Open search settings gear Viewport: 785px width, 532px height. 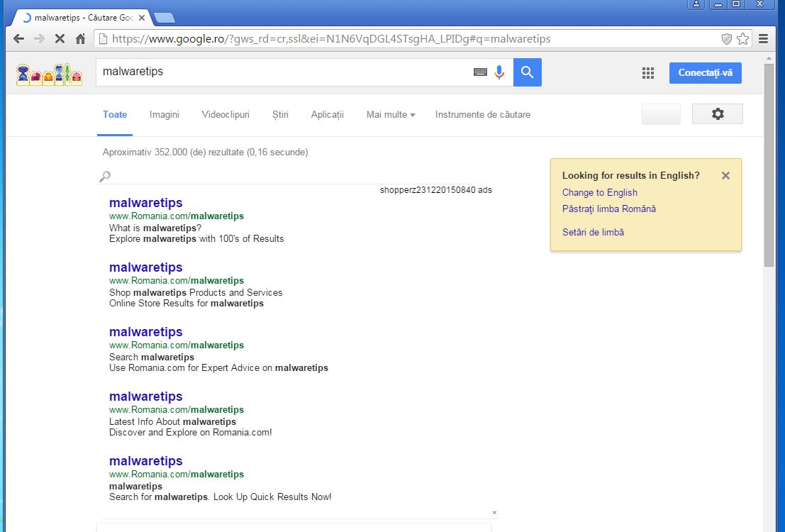point(718,113)
